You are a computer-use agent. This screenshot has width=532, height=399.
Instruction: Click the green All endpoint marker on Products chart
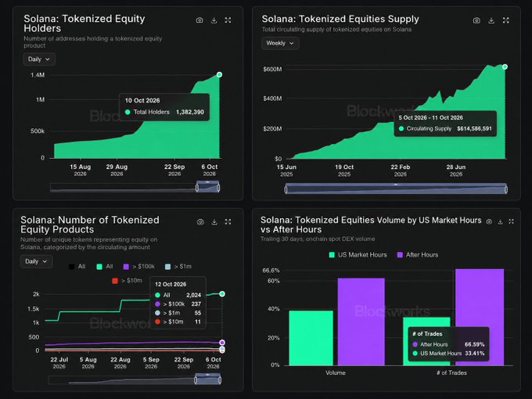[x=222, y=294]
